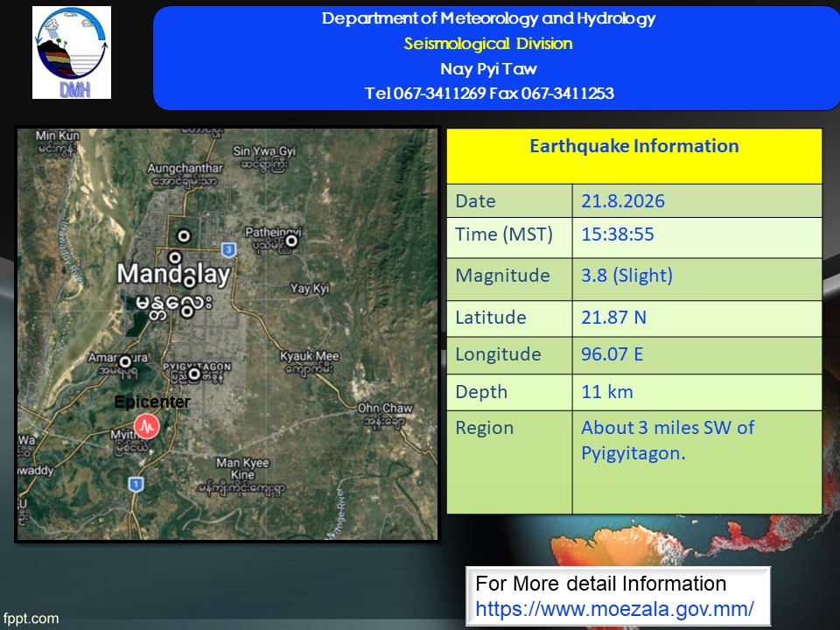The width and height of the screenshot is (840, 630).
Task: Click the Epicenter label on map
Action: click(x=152, y=402)
